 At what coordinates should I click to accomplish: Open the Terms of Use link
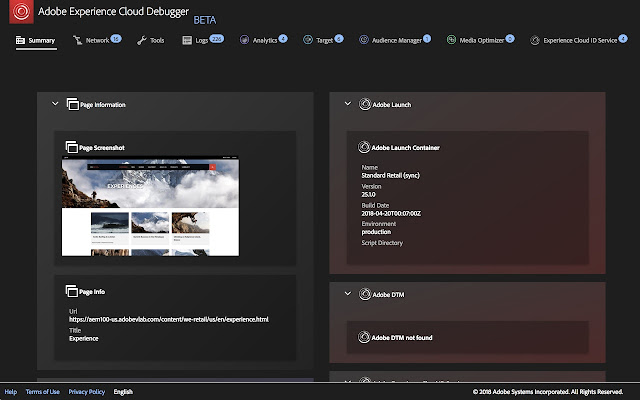42,392
